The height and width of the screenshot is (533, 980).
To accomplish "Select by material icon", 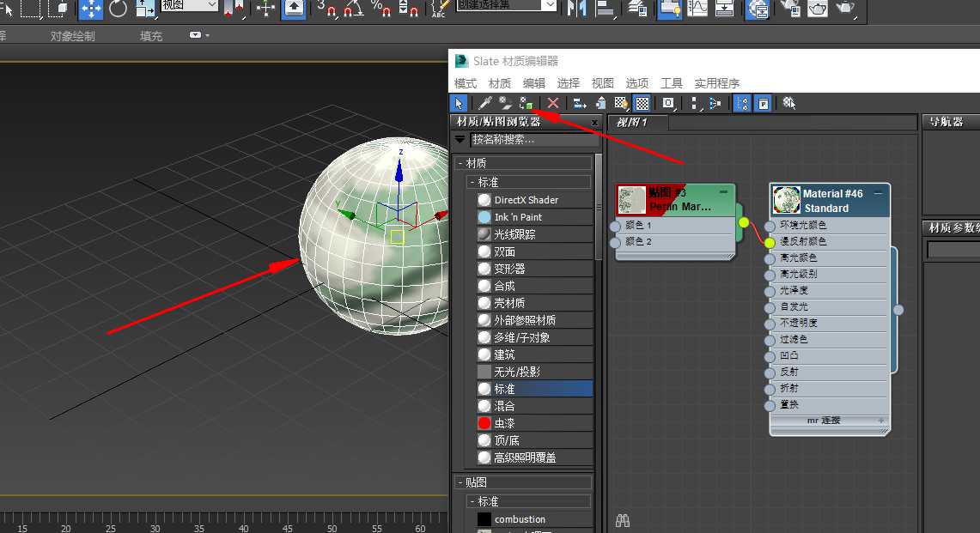I will (788, 103).
